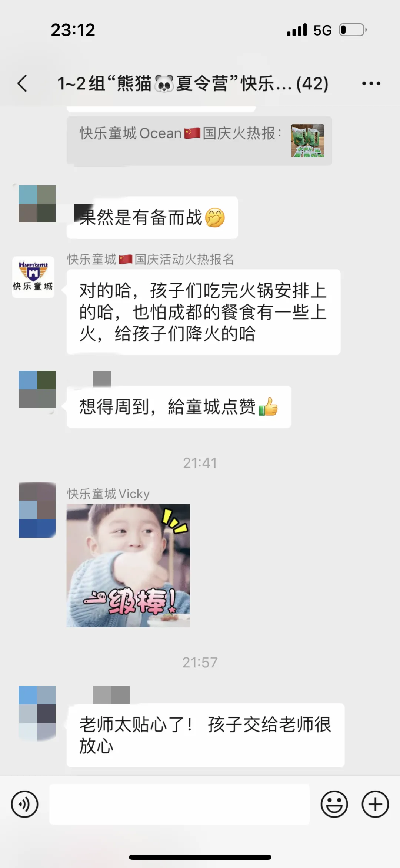Screen dimensions: 400x868
Task: Tap the quoted 快乐童城Ocean reply block
Action: (x=199, y=141)
